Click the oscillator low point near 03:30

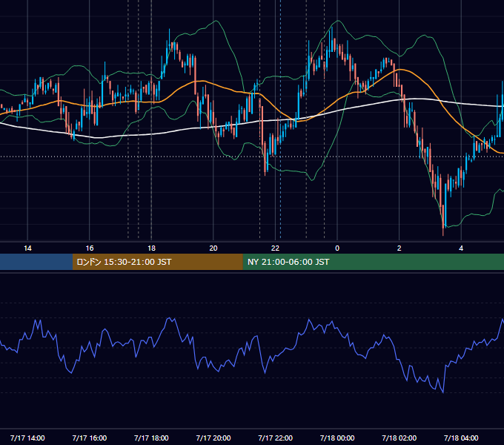(443, 392)
